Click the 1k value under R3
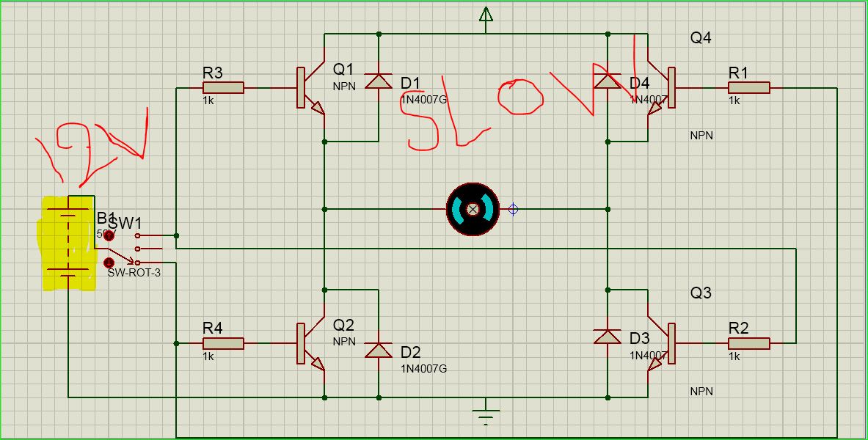The image size is (868, 440). [208, 100]
